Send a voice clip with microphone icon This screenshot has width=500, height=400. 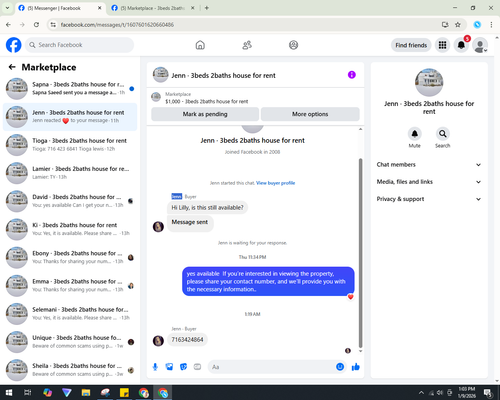tap(155, 367)
